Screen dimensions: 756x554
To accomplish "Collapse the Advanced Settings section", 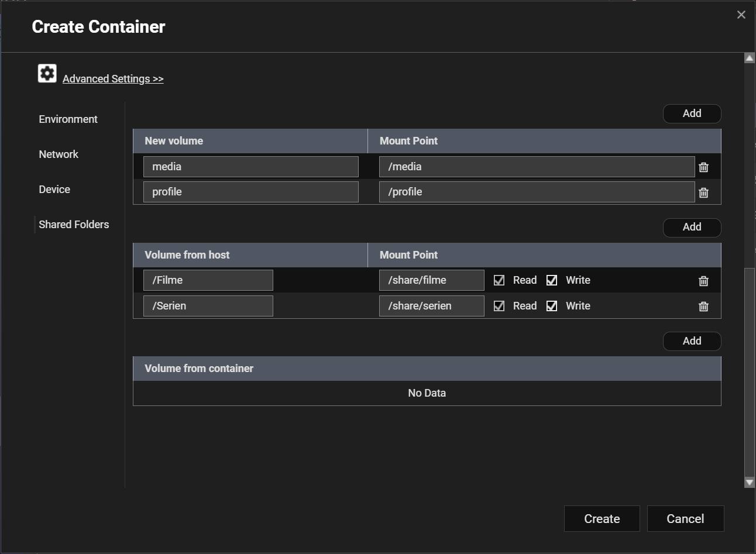I will click(x=113, y=79).
